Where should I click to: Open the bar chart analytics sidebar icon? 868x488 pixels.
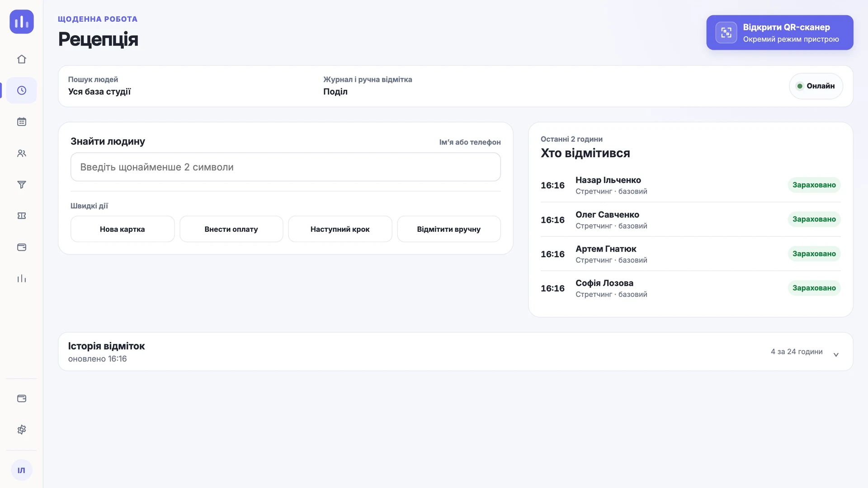[x=22, y=278]
